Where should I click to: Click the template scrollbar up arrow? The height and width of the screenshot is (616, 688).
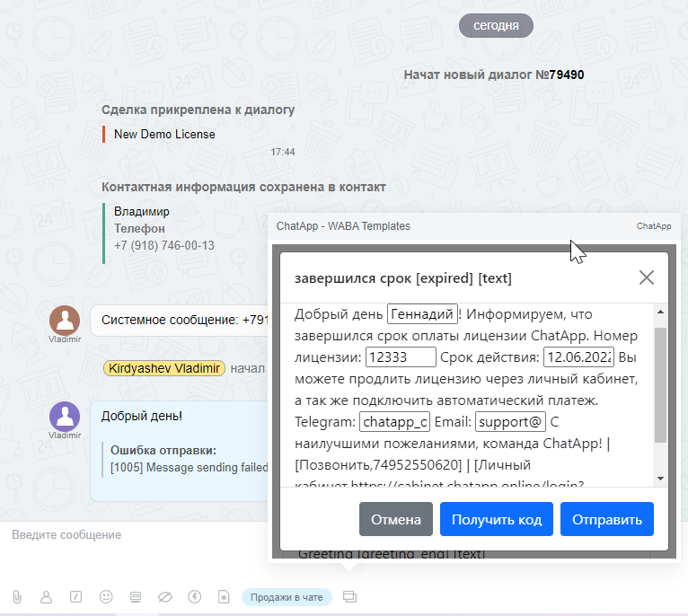coord(660,312)
